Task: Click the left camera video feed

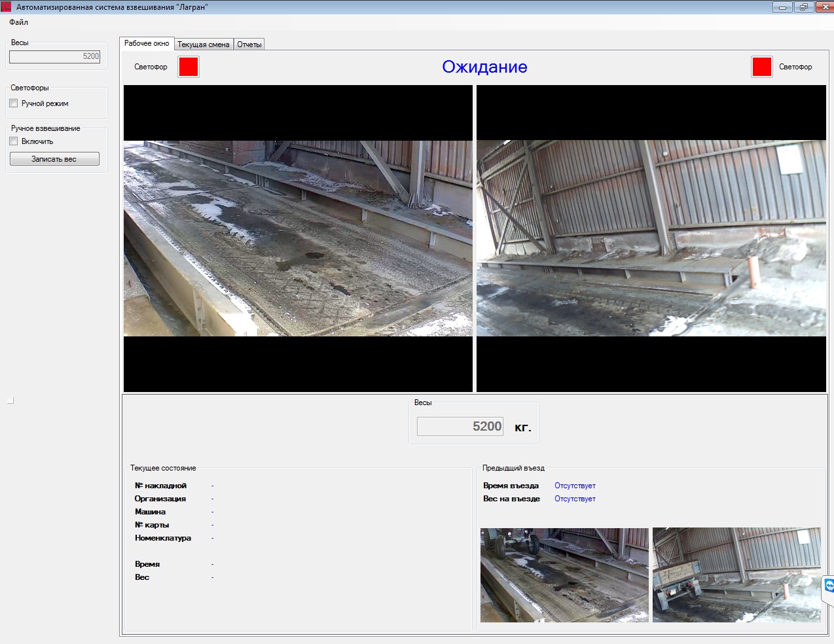Action: pos(298,238)
